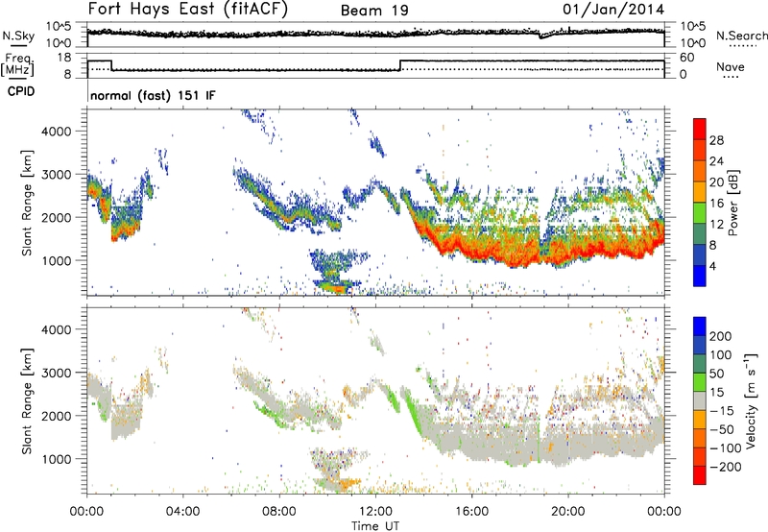768x532 pixels.
Task: Click the '28' power colorbar value
Action: tap(716, 140)
